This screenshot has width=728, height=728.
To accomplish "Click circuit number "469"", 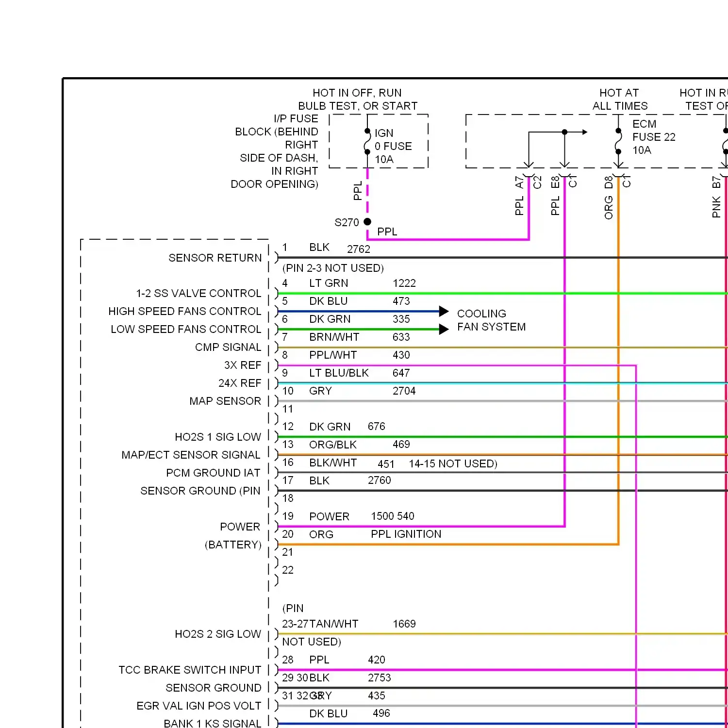I will click(401, 444).
